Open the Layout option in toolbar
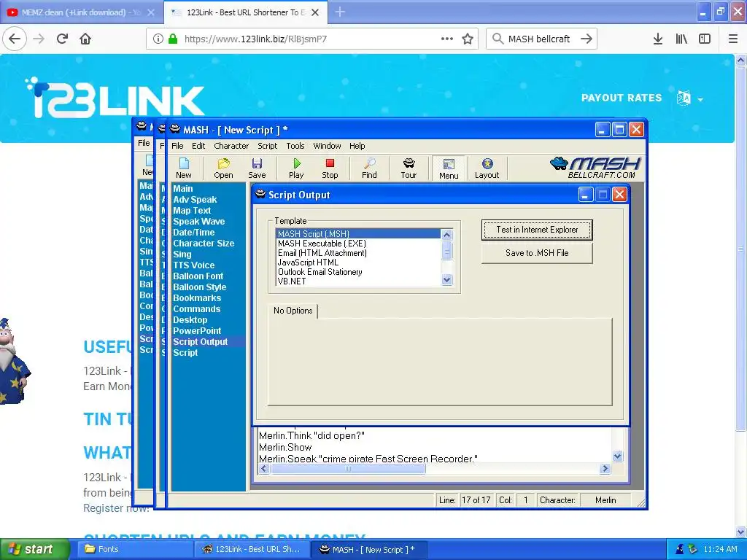Image resolution: width=747 pixels, height=560 pixels. [x=487, y=168]
